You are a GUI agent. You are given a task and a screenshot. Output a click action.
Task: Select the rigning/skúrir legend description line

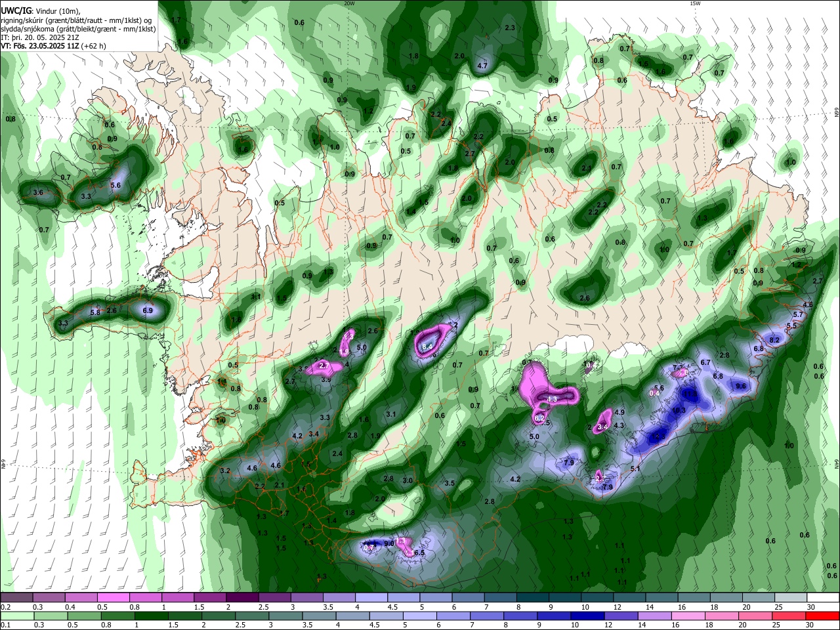coord(77,20)
